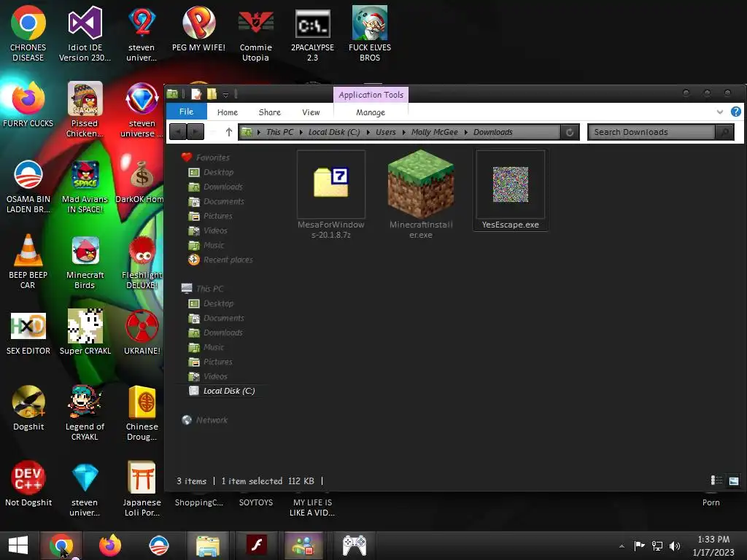Open Firefox from the taskbar

click(x=110, y=545)
